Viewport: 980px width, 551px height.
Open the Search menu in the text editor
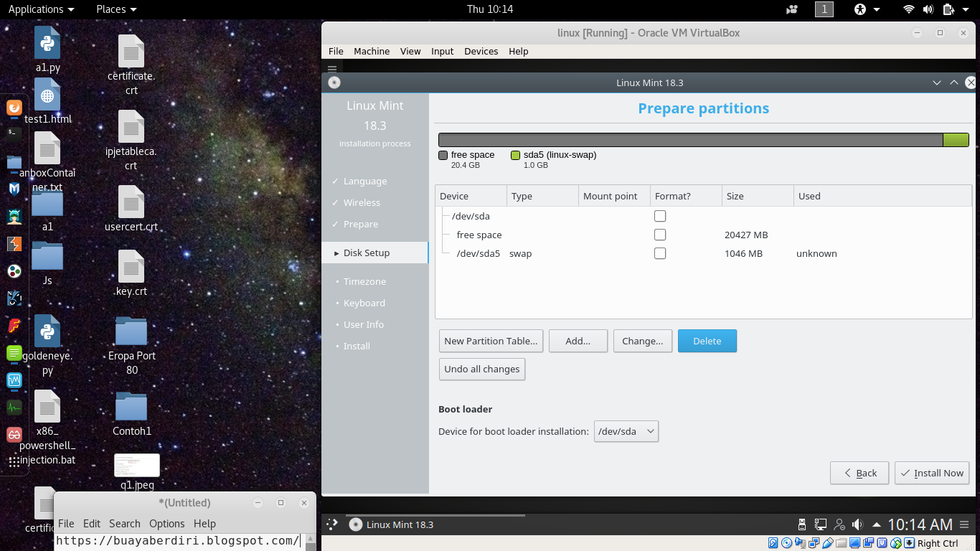[x=124, y=524]
